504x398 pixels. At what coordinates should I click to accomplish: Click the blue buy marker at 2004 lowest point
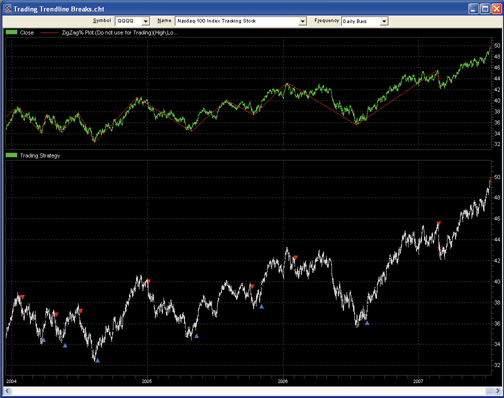click(x=97, y=360)
